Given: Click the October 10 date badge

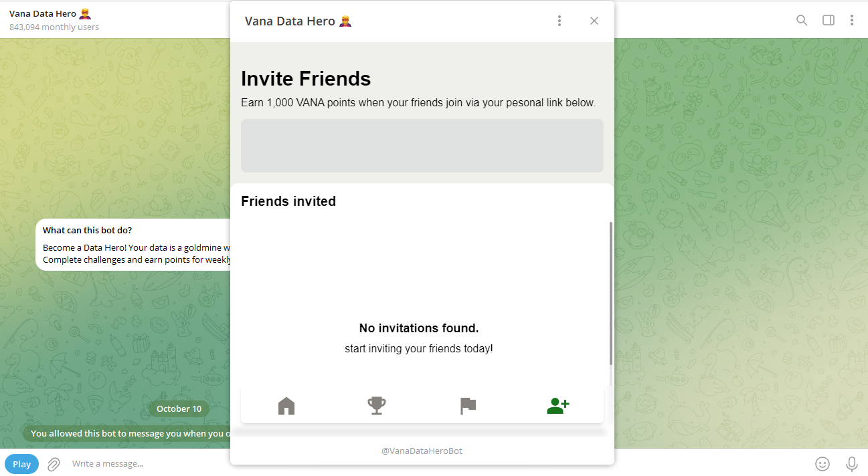Looking at the screenshot, I should (x=179, y=408).
